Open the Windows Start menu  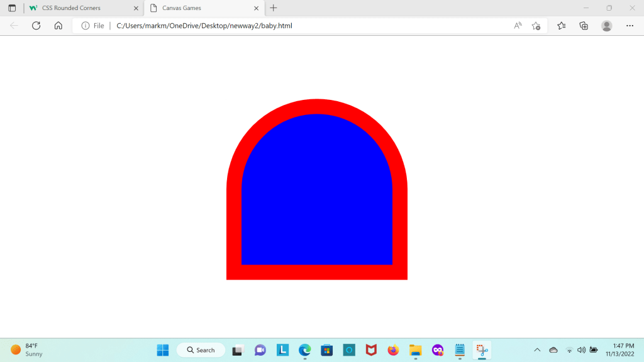click(163, 350)
